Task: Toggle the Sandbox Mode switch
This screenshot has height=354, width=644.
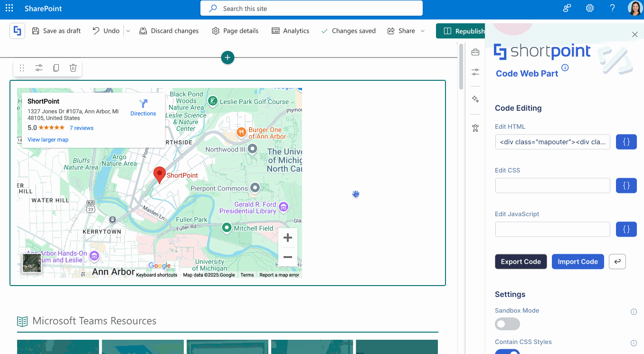Action: pyautogui.click(x=507, y=324)
